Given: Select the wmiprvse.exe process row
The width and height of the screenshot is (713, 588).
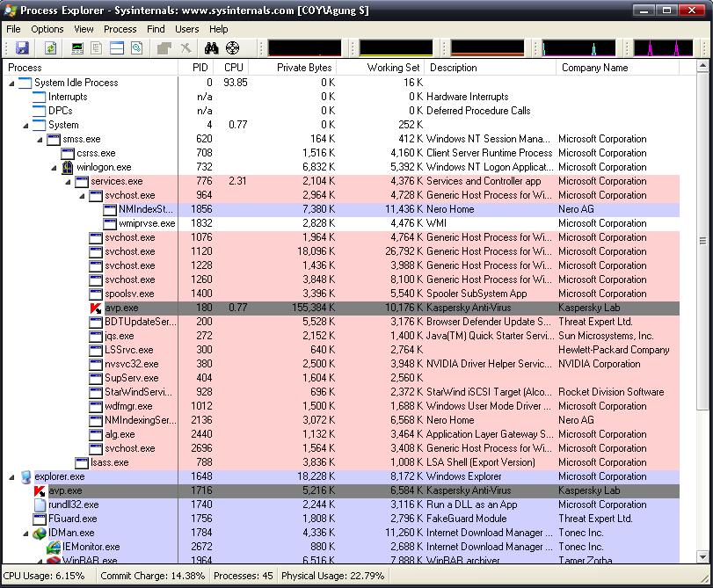Looking at the screenshot, I should click(x=341, y=224).
